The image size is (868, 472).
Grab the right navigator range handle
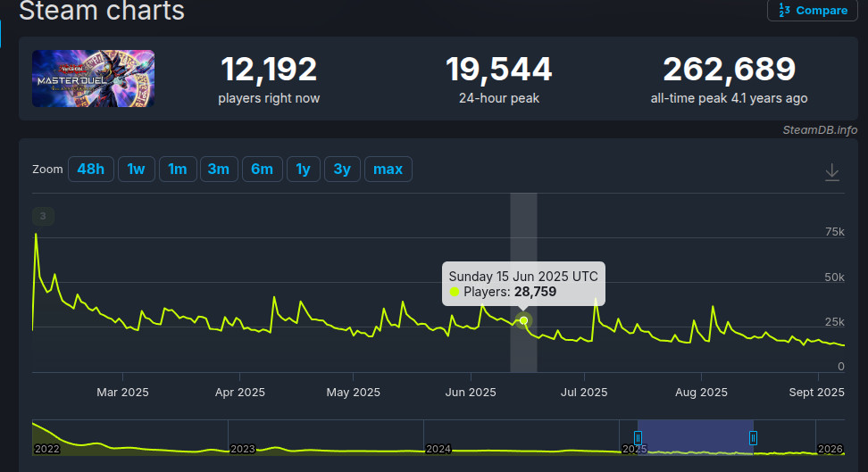click(753, 438)
